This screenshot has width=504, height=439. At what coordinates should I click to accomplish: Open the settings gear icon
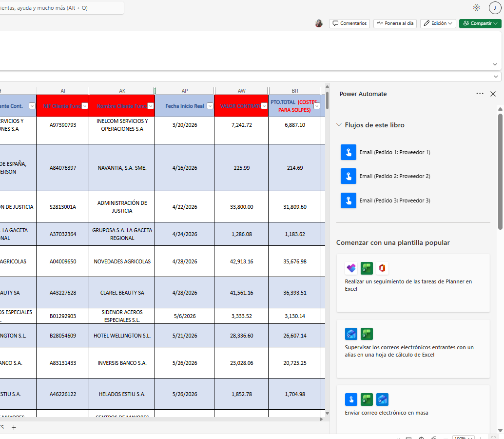[476, 7]
